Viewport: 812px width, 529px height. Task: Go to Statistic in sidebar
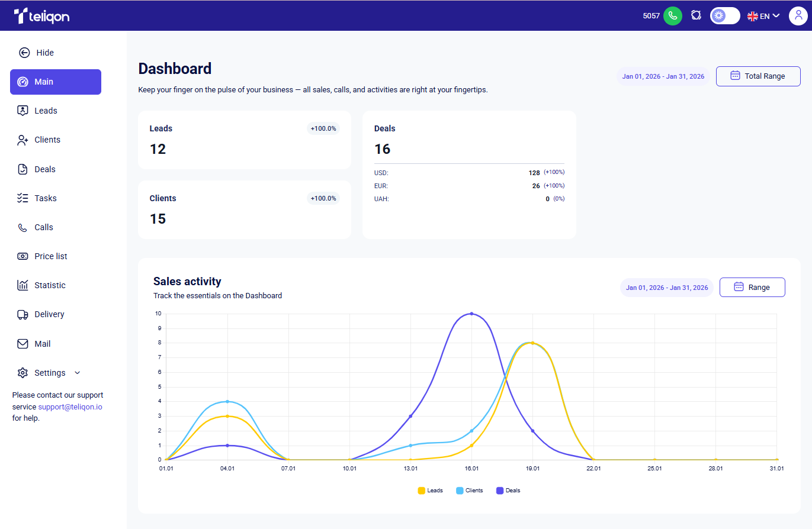[x=50, y=285]
